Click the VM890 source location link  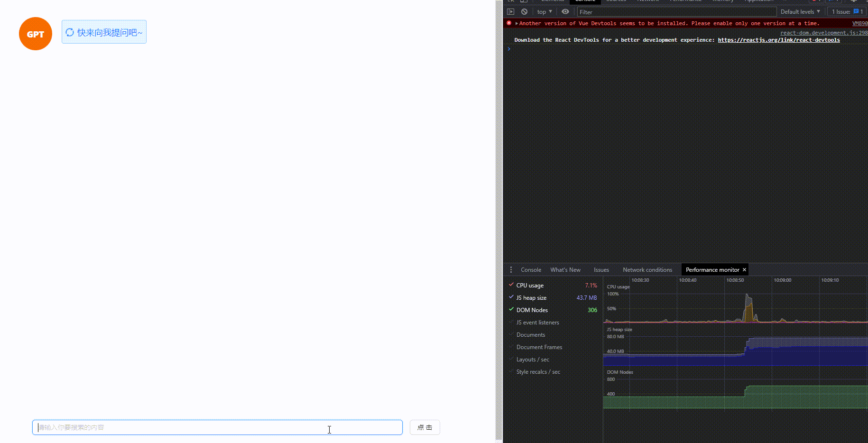coord(859,23)
